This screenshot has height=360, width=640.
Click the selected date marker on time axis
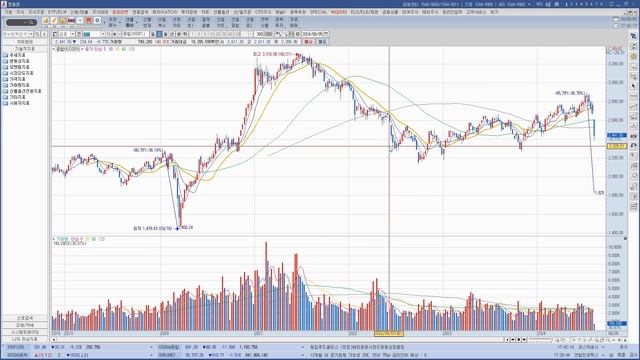click(x=389, y=333)
